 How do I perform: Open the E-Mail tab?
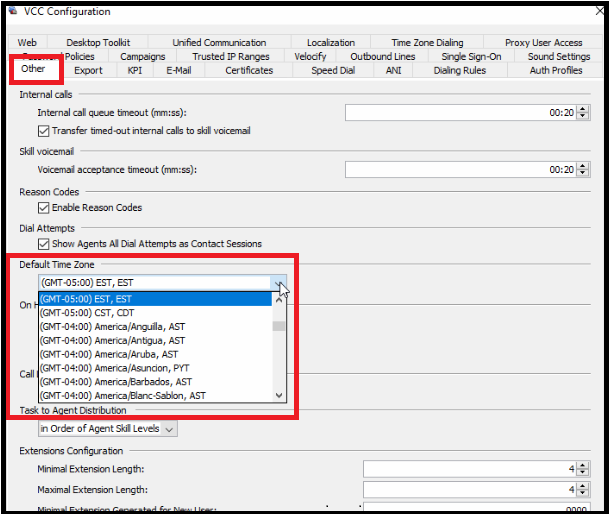coord(179,70)
